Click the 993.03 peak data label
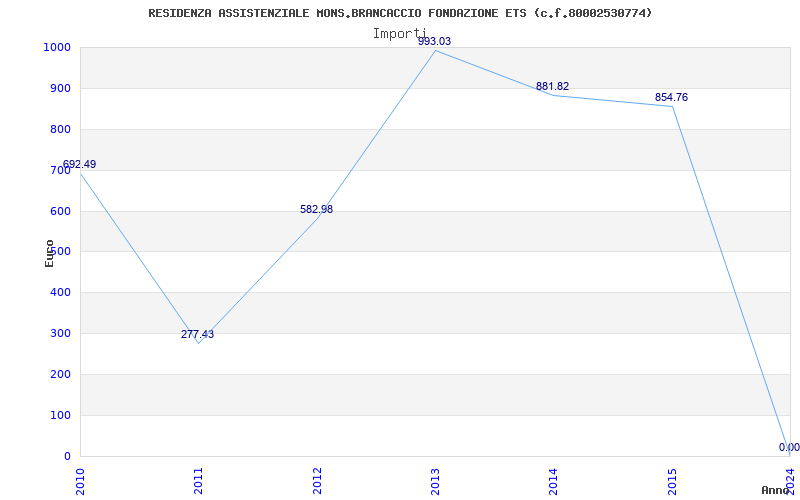Image resolution: width=800 pixels, height=500 pixels. (x=435, y=41)
